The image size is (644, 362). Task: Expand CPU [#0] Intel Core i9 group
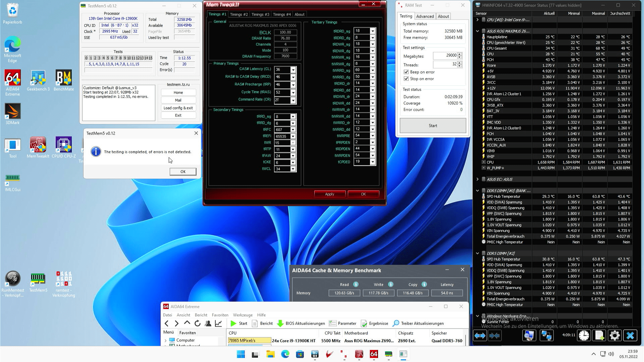(477, 20)
